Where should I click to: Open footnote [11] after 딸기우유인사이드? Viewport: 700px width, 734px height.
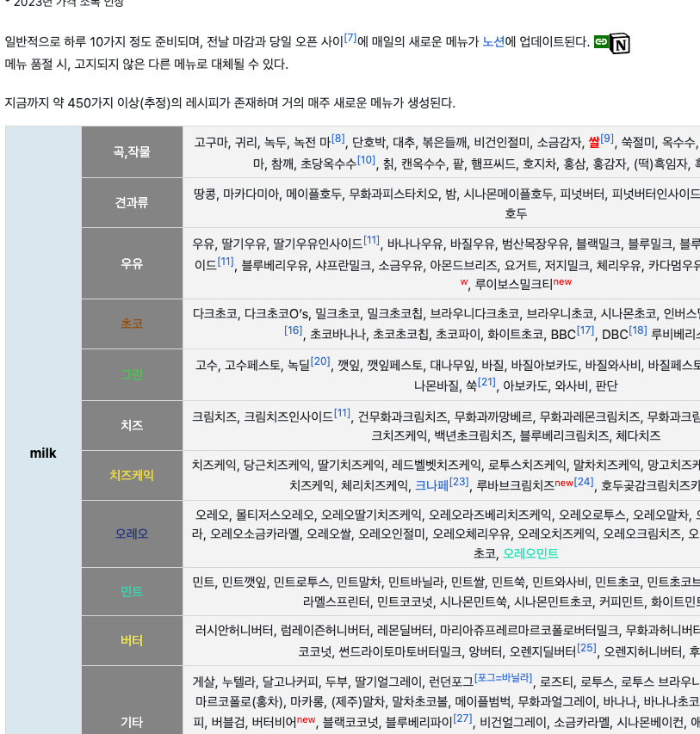coord(370,241)
